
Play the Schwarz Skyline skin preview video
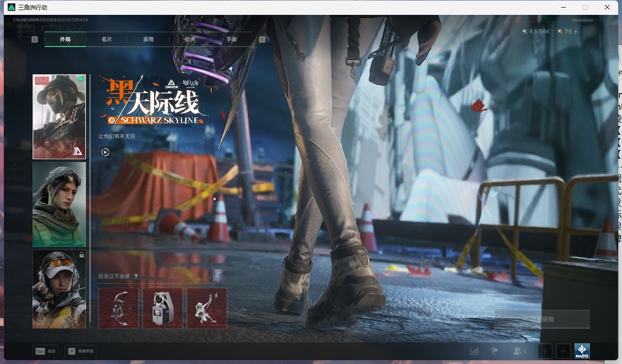[x=105, y=153]
